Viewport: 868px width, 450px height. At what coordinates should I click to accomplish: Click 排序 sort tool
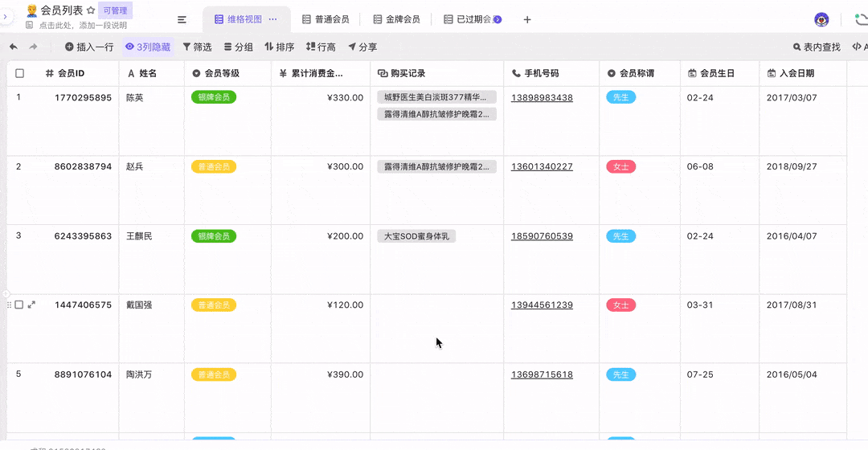(280, 47)
